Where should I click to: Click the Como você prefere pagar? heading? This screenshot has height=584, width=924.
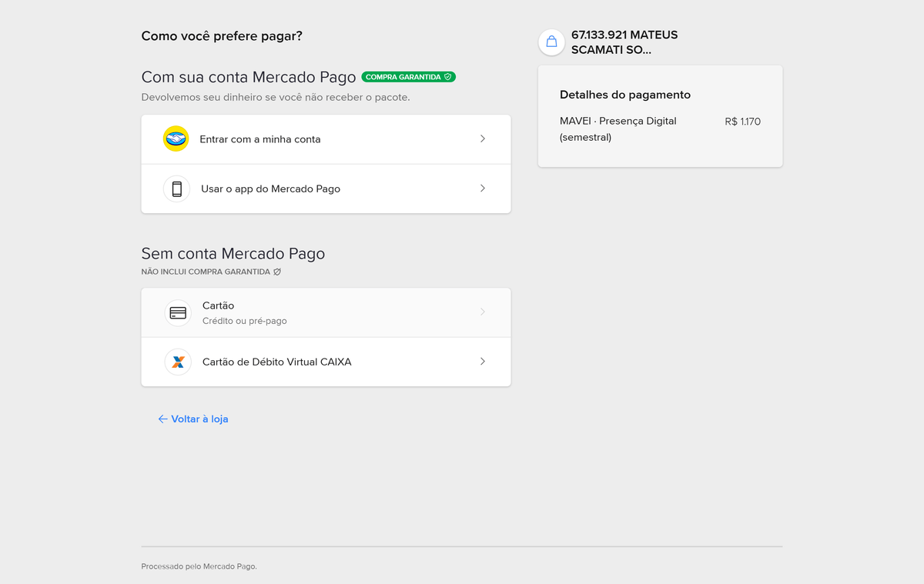tap(222, 36)
